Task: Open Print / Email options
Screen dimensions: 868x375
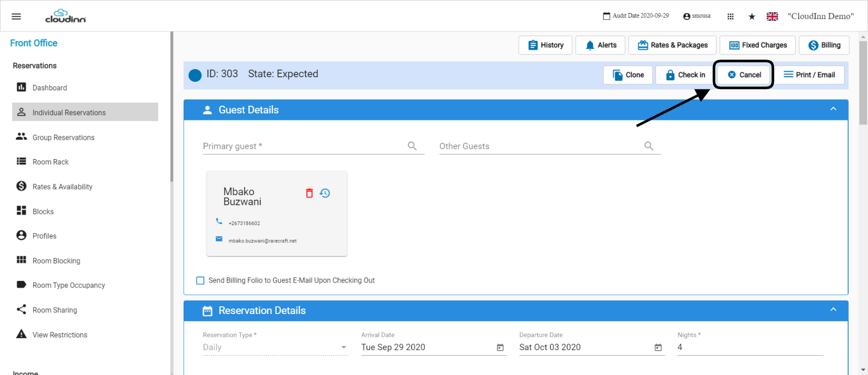Action: 809,75
